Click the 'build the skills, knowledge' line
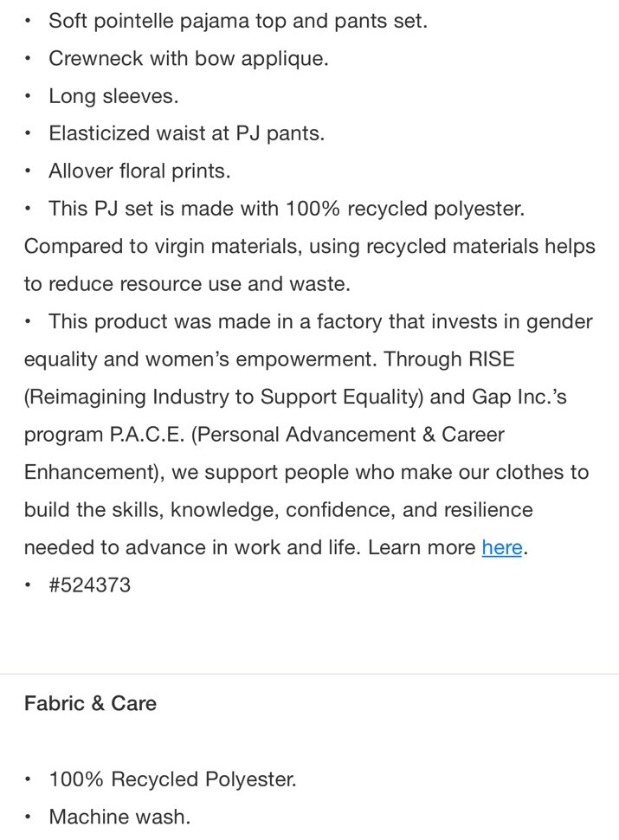The height and width of the screenshot is (840, 619). [x=279, y=509]
